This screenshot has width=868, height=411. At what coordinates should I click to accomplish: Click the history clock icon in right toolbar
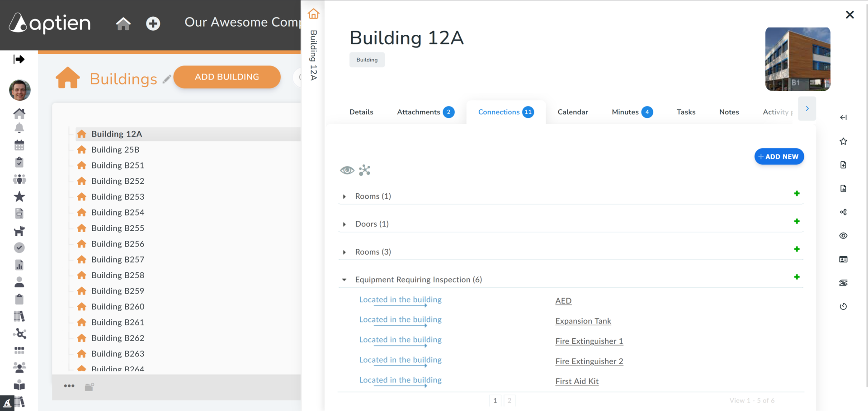[x=843, y=306]
